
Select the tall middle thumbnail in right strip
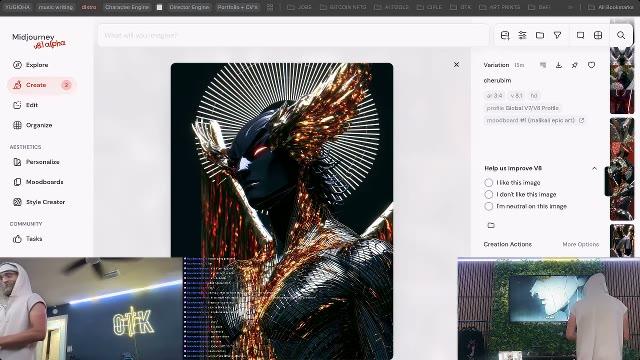622,169
